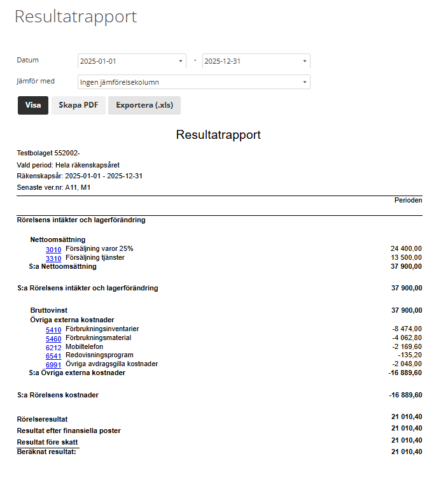Viewport: 448px width, 477px height.
Task: Open account 6212 Mobiltelefon link
Action: click(x=53, y=348)
